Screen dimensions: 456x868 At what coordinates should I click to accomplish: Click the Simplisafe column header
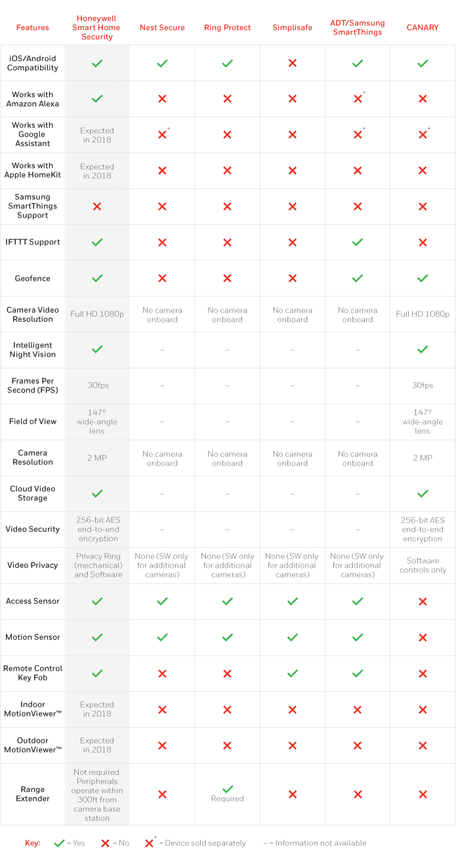click(x=293, y=28)
